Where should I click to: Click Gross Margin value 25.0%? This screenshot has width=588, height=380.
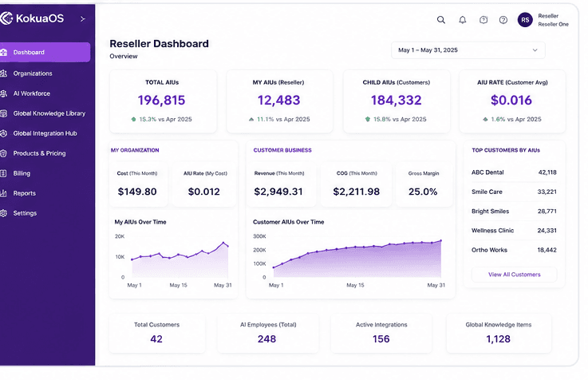click(423, 192)
